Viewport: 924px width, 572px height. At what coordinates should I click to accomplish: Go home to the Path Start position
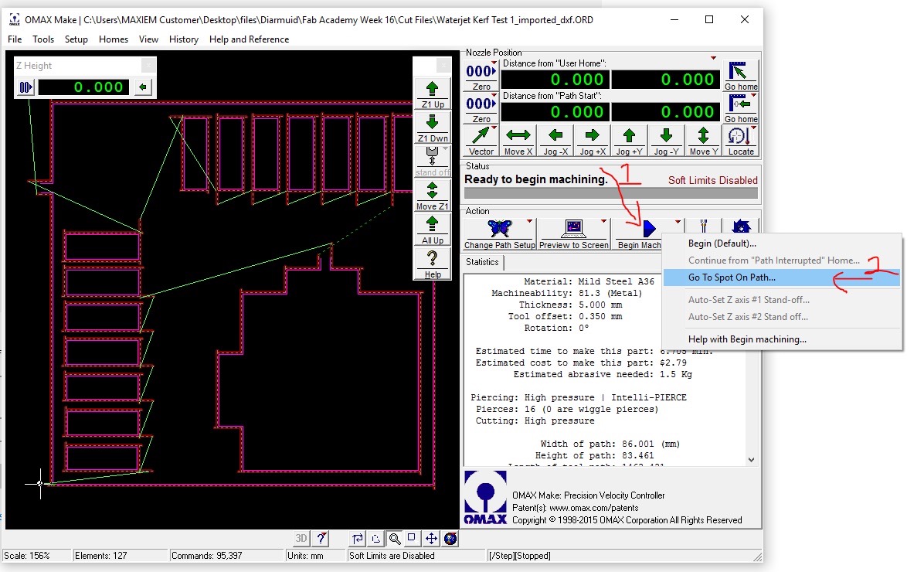740,108
